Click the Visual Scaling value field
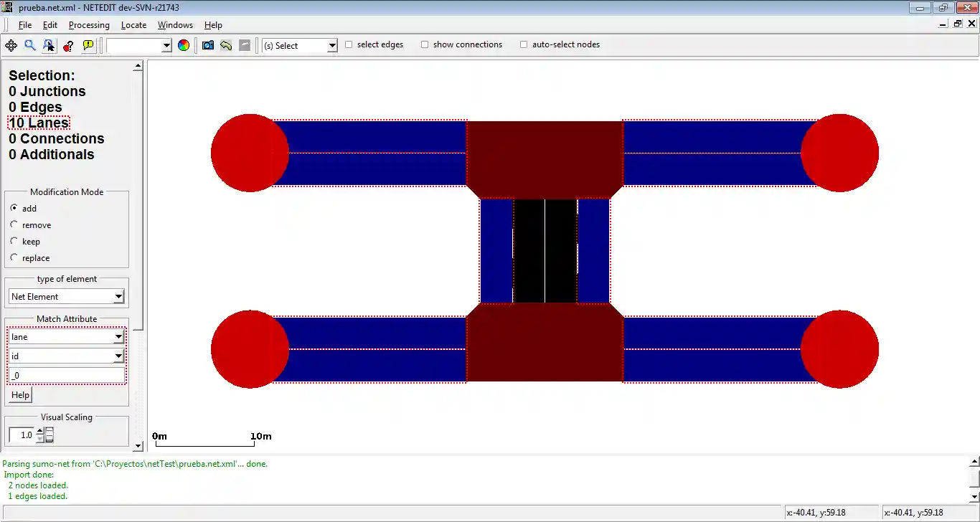The image size is (980, 522). 22,435
